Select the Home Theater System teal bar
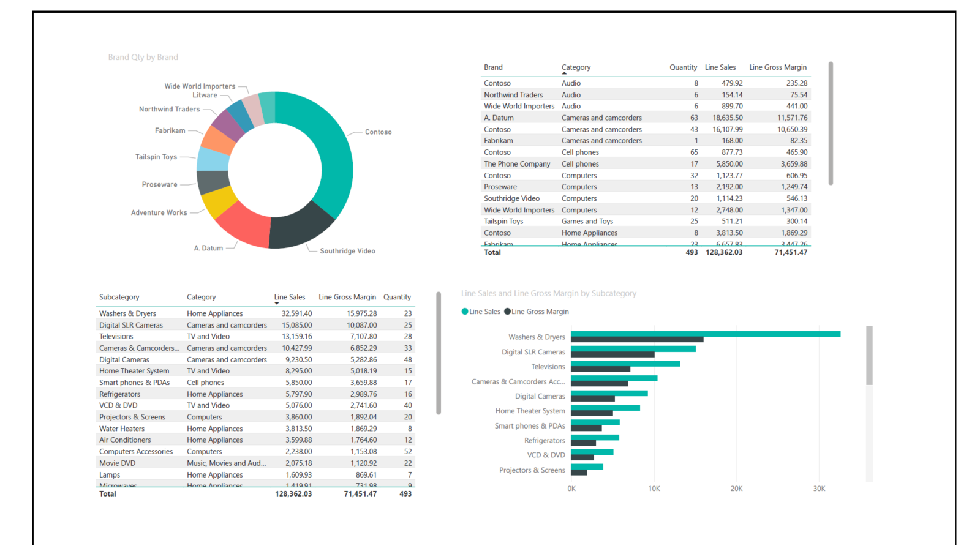Viewport: 980px width, 551px height. click(x=605, y=408)
